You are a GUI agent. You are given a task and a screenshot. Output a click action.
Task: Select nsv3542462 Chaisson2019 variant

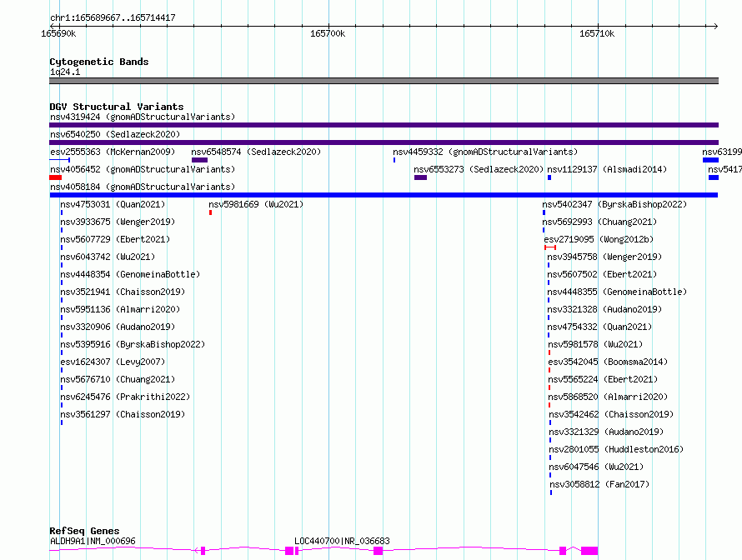point(611,414)
